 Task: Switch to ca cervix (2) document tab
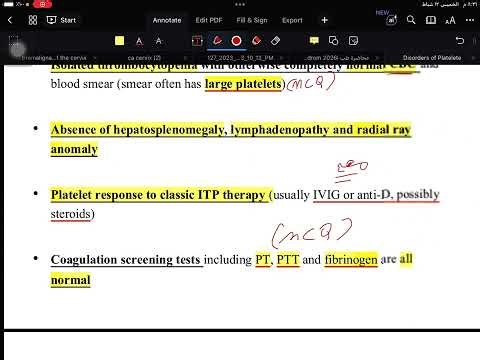(x=144, y=58)
